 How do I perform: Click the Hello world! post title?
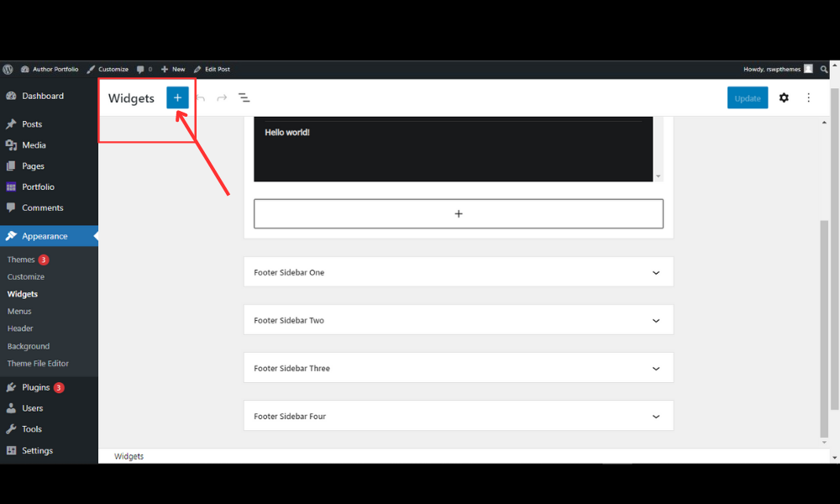[287, 132]
